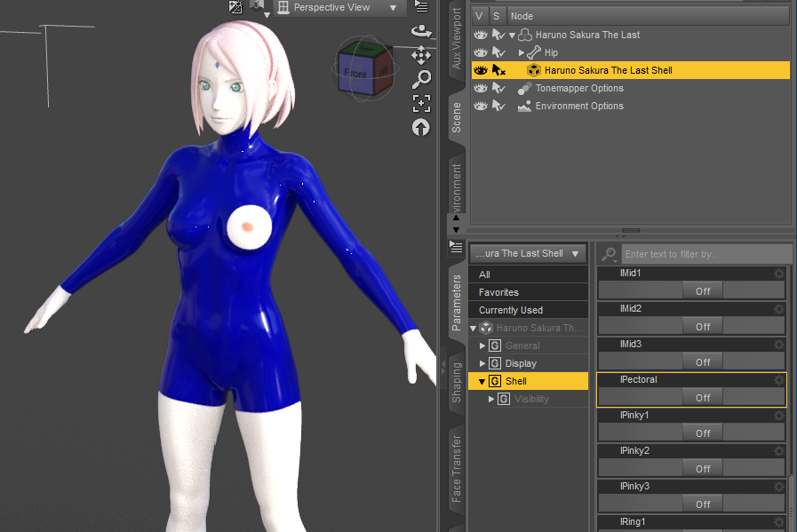Toggle visibility eye for Environment Options

click(481, 106)
